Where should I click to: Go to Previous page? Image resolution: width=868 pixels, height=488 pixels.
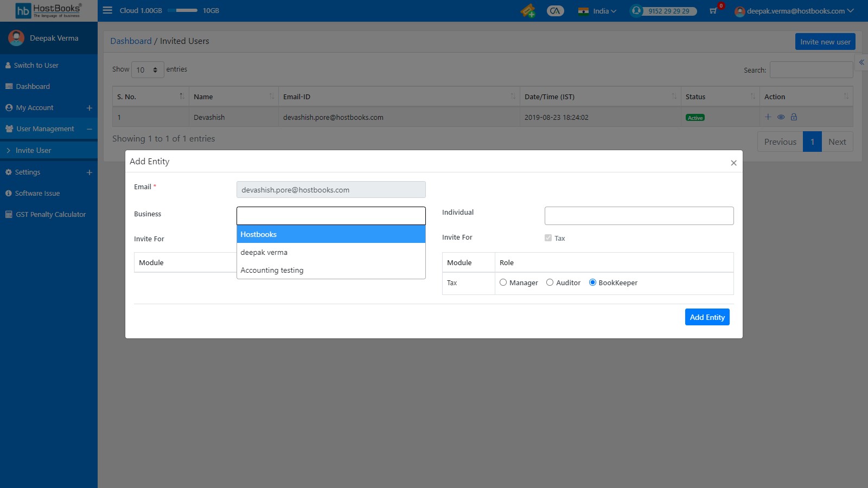780,142
